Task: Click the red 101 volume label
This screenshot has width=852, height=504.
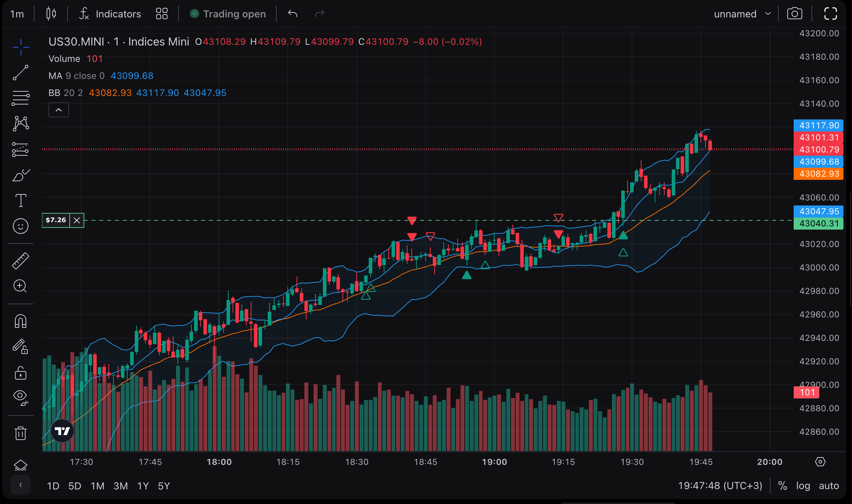Action: (806, 392)
